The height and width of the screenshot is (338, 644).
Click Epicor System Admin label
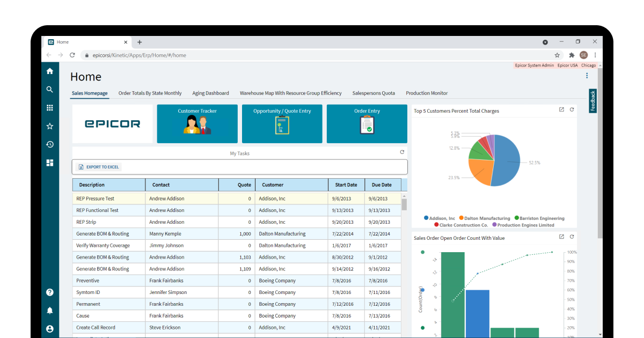pyautogui.click(x=534, y=65)
